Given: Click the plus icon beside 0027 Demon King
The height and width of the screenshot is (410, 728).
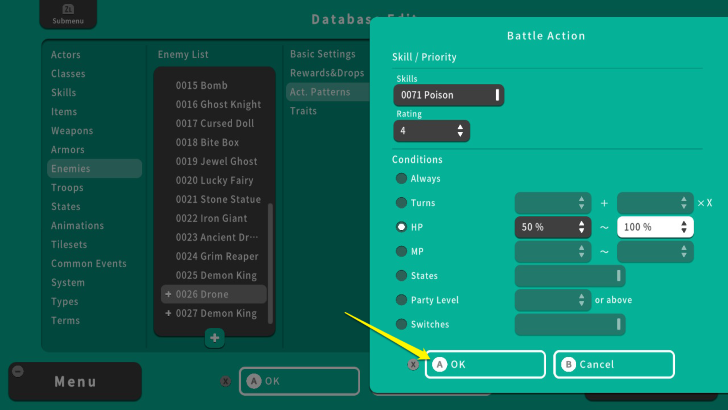Looking at the screenshot, I should click(x=168, y=313).
